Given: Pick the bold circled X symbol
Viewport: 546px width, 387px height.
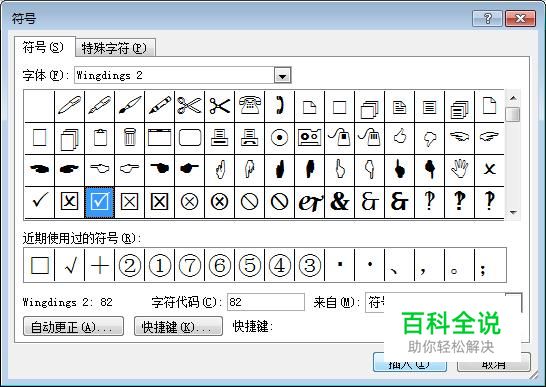Looking at the screenshot, I should click(219, 202).
